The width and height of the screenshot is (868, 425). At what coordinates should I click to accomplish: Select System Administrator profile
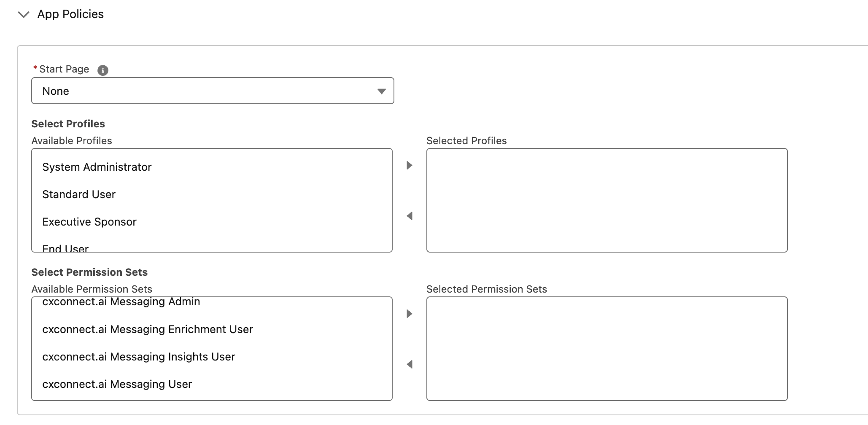click(x=97, y=167)
